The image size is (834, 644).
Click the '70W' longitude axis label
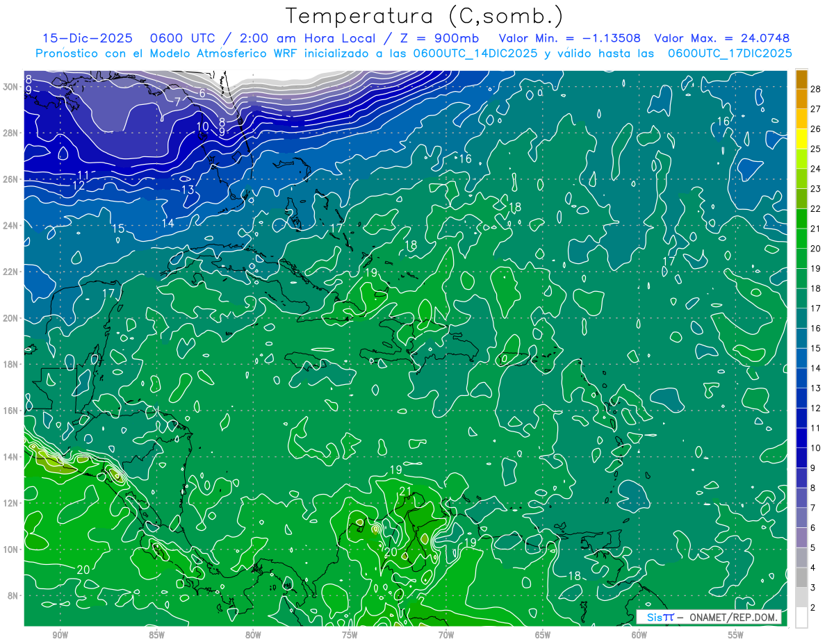[446, 635]
